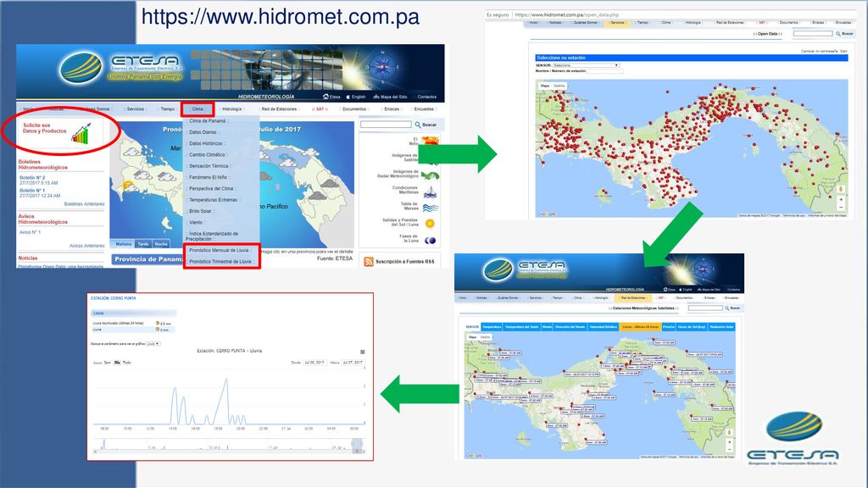Open Índice Estandarizado de Precipitación entry
868x488 pixels.
tap(213, 236)
